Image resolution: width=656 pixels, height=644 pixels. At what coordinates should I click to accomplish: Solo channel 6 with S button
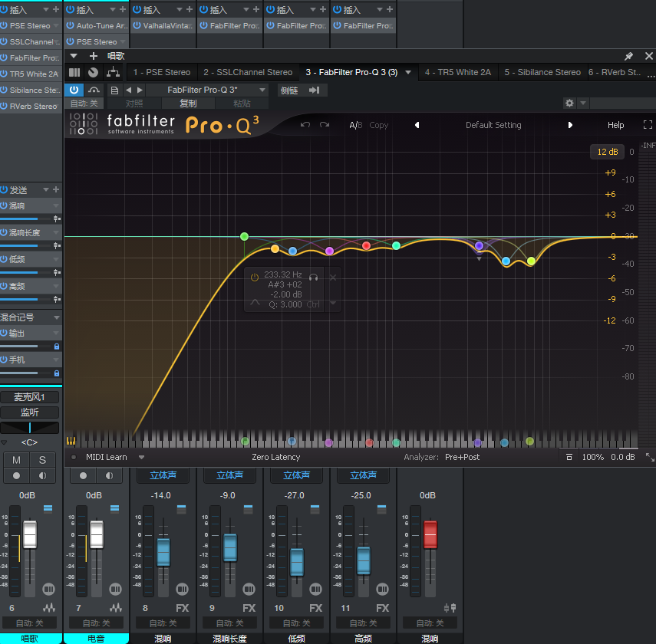(x=42, y=460)
